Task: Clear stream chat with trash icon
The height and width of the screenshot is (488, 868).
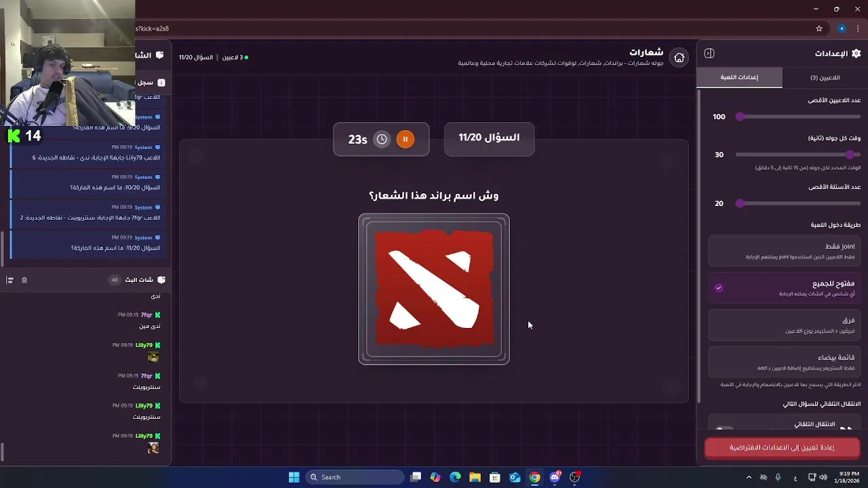Action: (x=24, y=280)
